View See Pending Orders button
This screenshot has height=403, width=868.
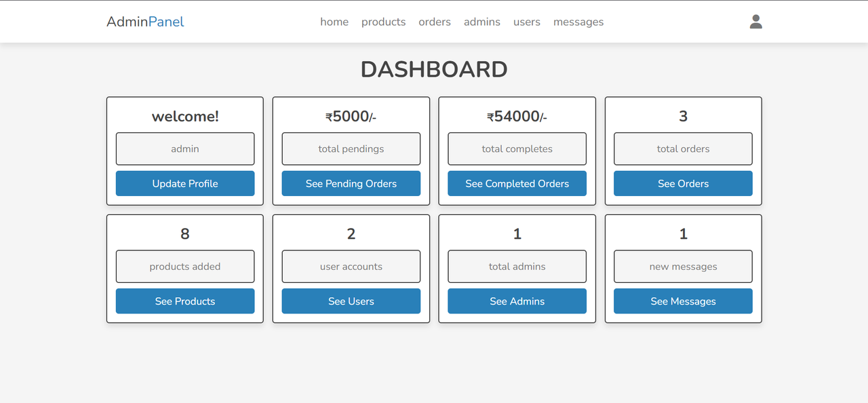pos(351,183)
